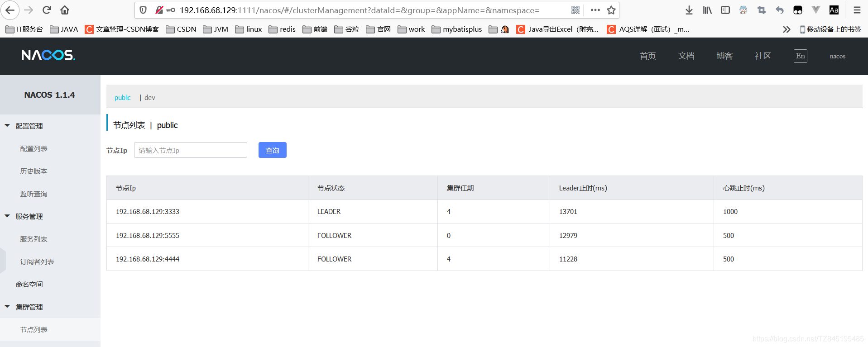
Task: Open 博客 in the header
Action: (x=724, y=56)
